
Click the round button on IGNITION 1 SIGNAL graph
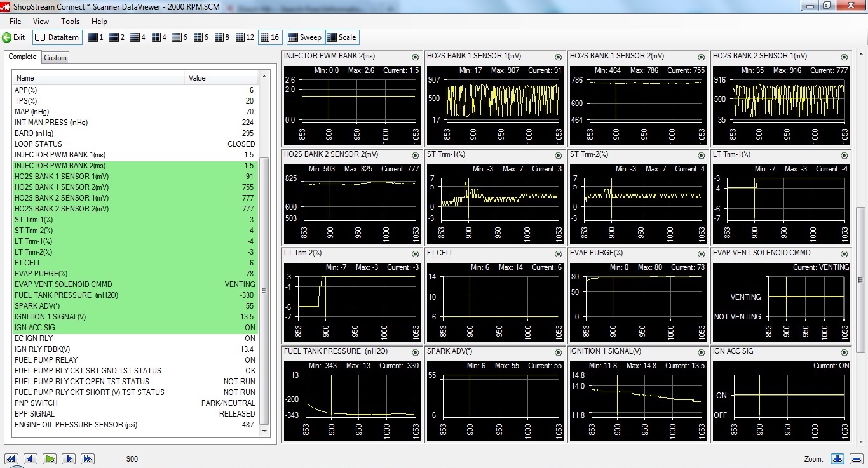(701, 352)
